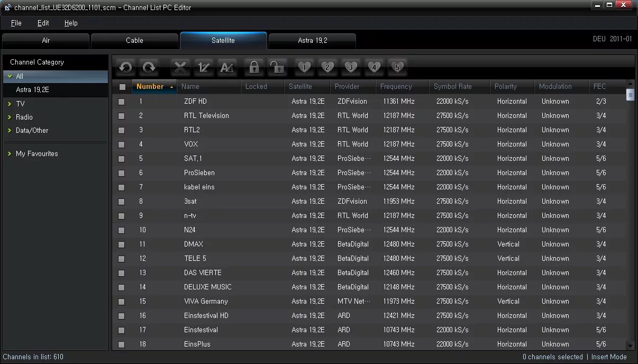Click Channels in list: 610 status
The image size is (638, 364).
[33, 357]
